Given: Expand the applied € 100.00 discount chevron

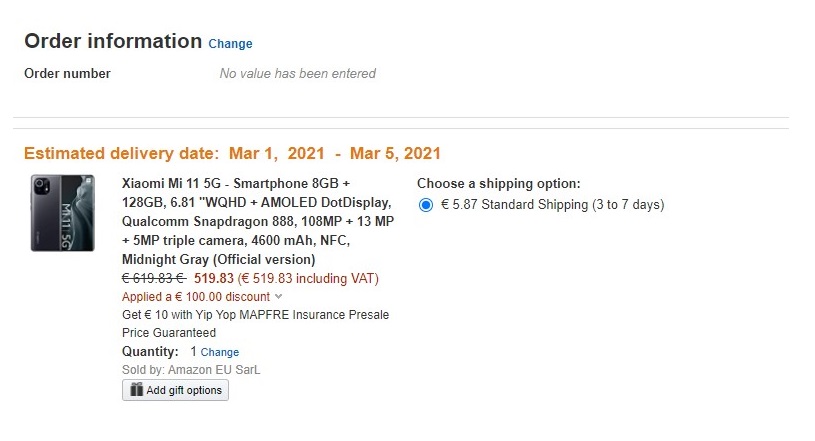Looking at the screenshot, I should click(x=278, y=297).
